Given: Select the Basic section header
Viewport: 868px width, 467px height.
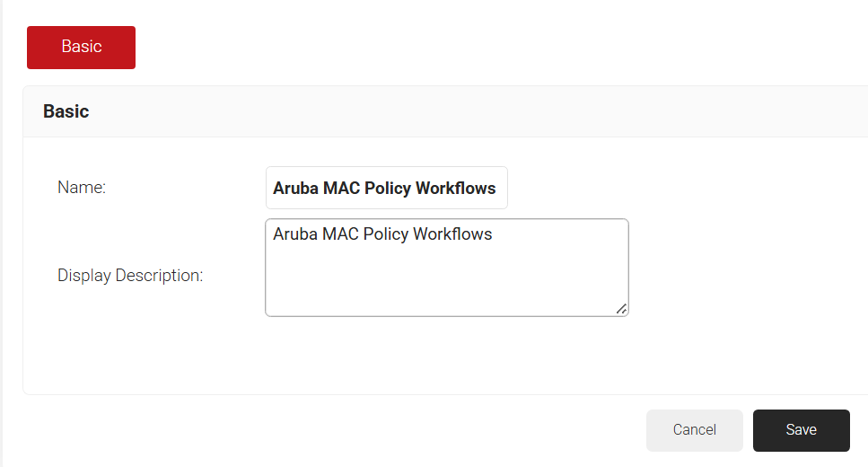Looking at the screenshot, I should tap(66, 111).
